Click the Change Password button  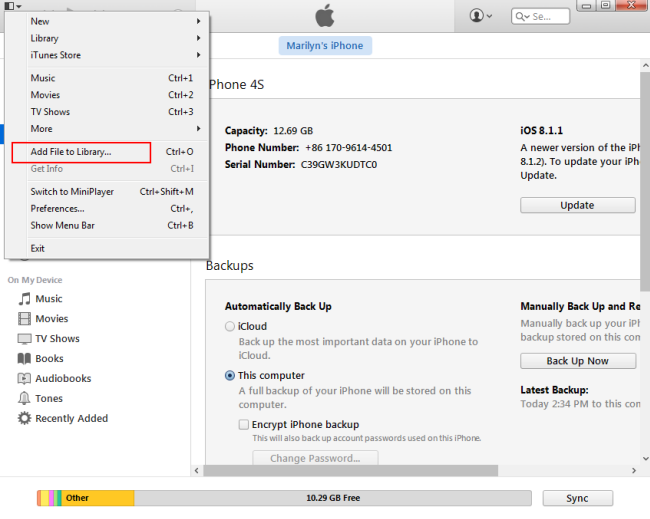coord(315,458)
